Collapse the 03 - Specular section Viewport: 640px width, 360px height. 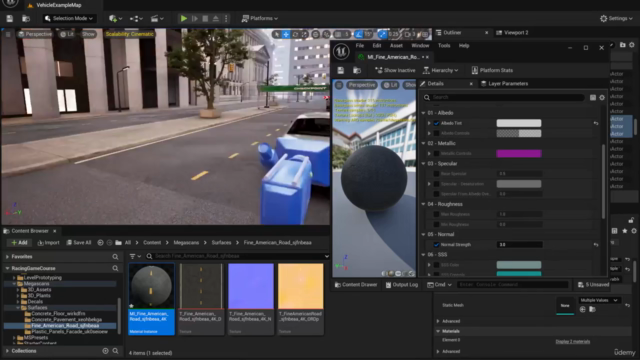coord(424,164)
